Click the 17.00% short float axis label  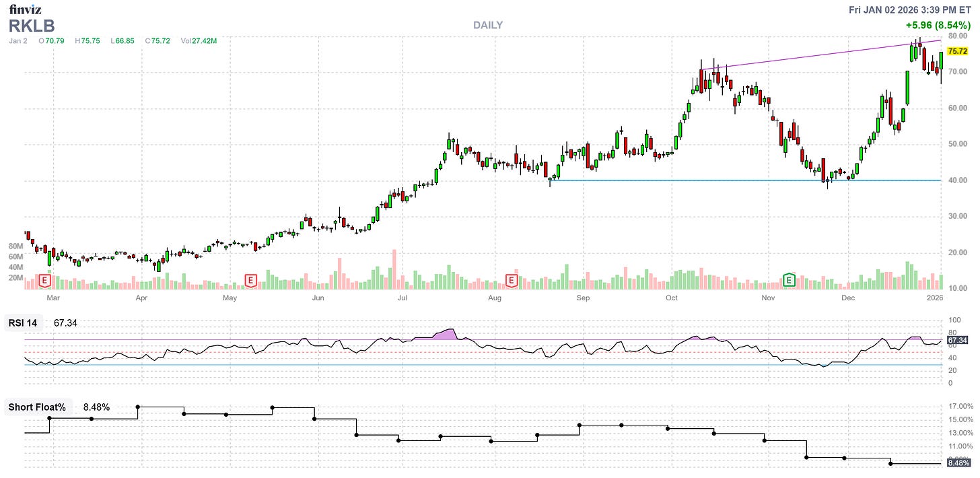960,407
